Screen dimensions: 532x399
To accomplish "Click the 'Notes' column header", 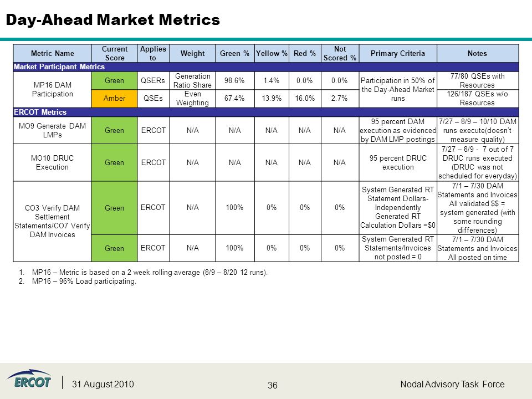I will pyautogui.click(x=478, y=53).
